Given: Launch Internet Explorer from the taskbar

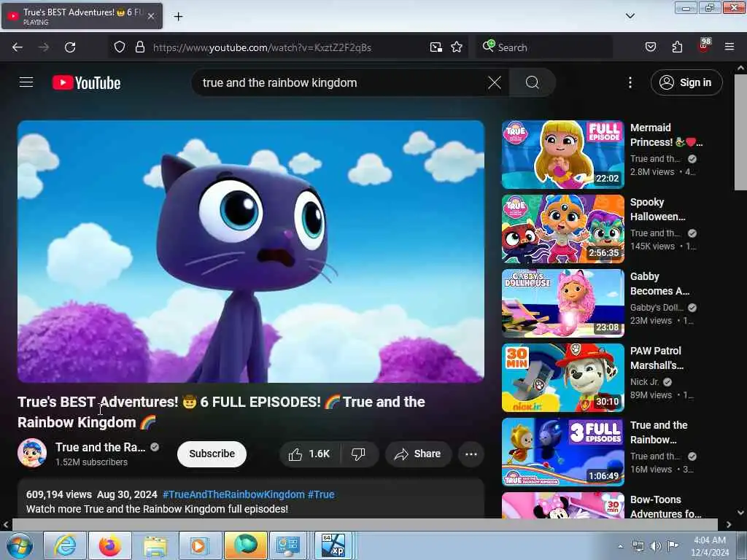Looking at the screenshot, I should [x=64, y=545].
